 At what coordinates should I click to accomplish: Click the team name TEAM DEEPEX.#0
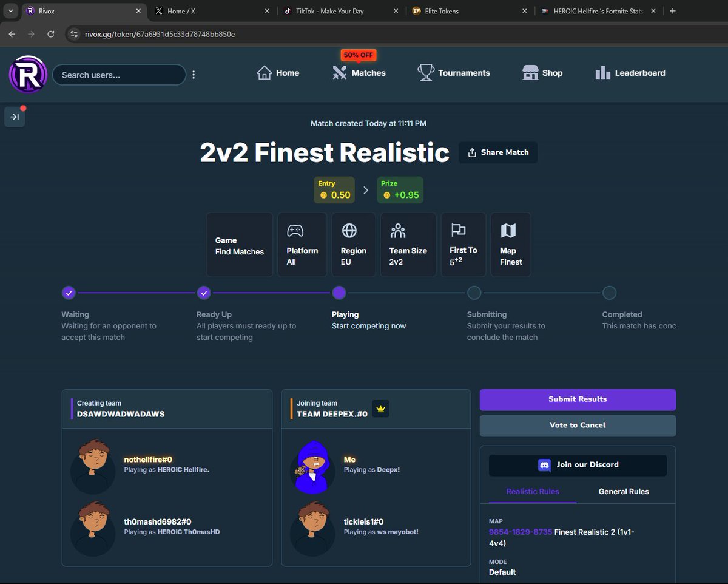332,414
